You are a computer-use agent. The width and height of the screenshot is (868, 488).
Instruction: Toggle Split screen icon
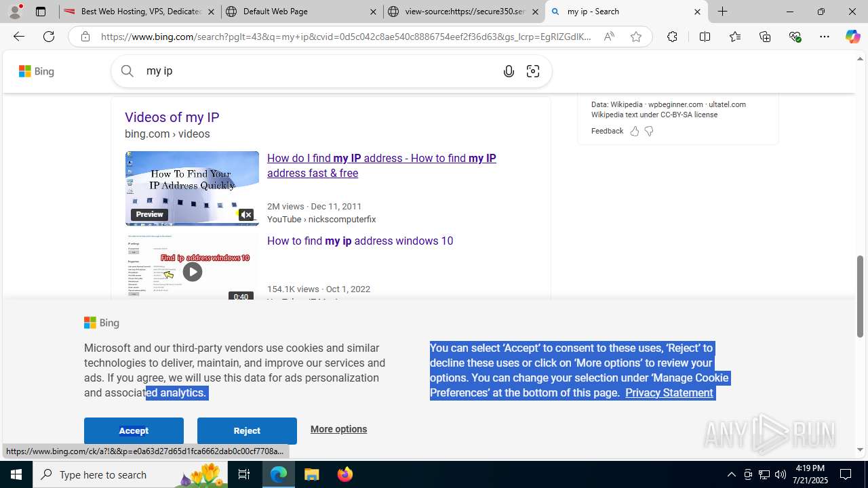(x=705, y=37)
